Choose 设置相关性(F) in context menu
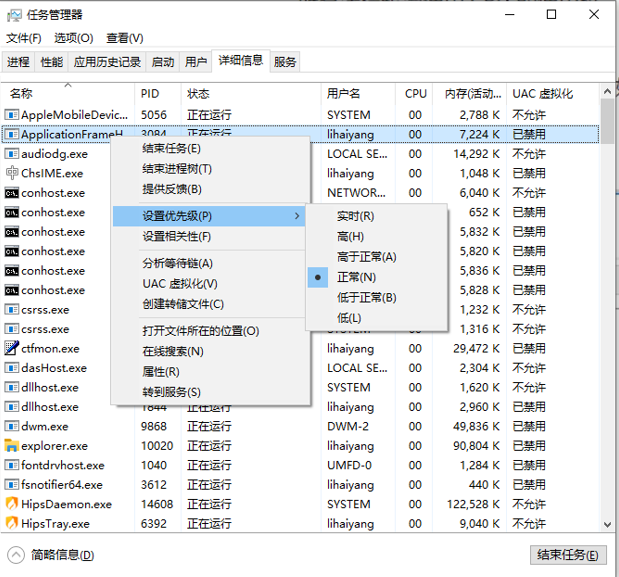The image size is (619, 577). pos(209,236)
